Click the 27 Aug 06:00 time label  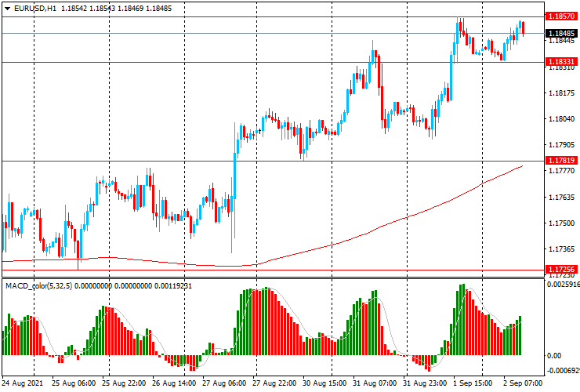(224, 383)
